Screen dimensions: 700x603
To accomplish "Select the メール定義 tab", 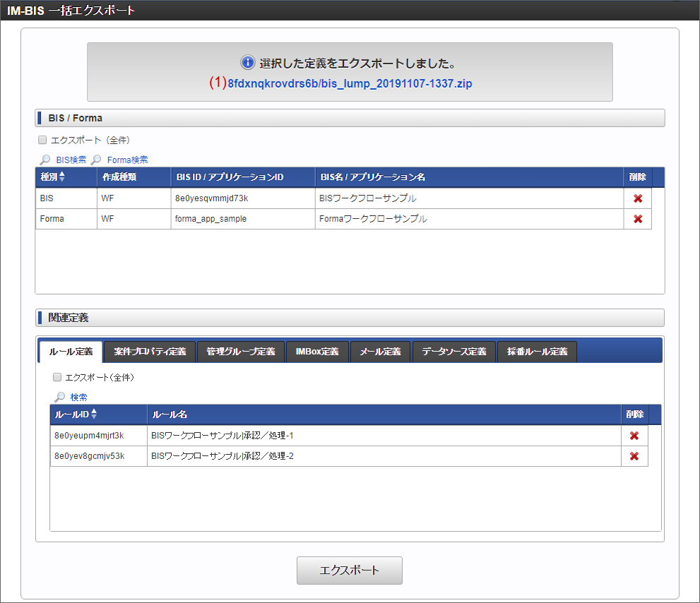I will coord(380,352).
